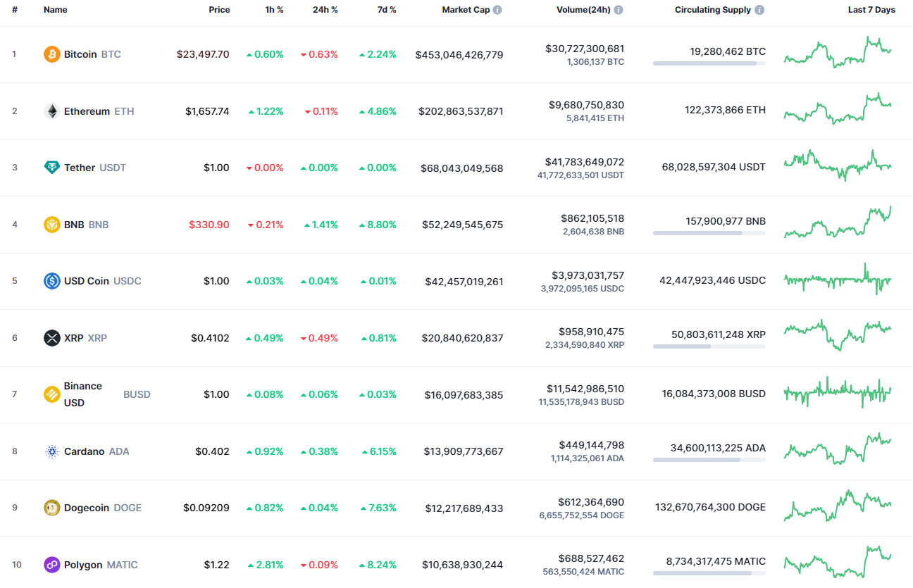Click the Dogecoin logo icon
The width and height of the screenshot is (913, 588).
tap(51, 507)
